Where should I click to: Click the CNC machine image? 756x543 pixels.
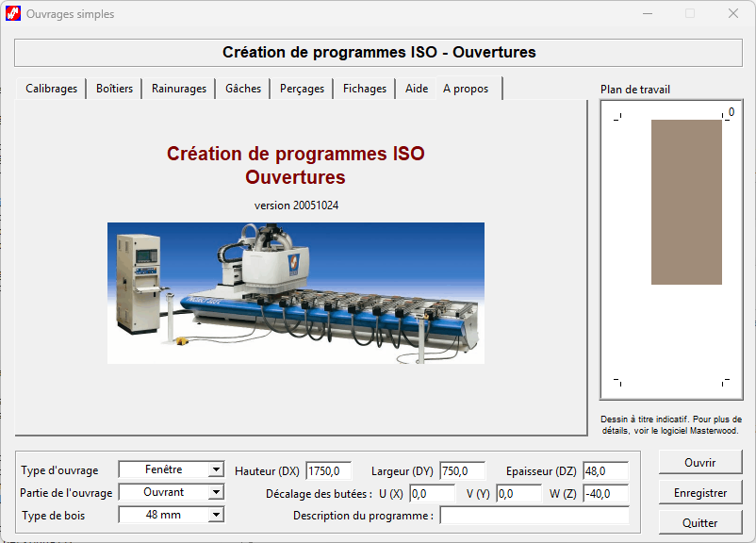pos(295,292)
